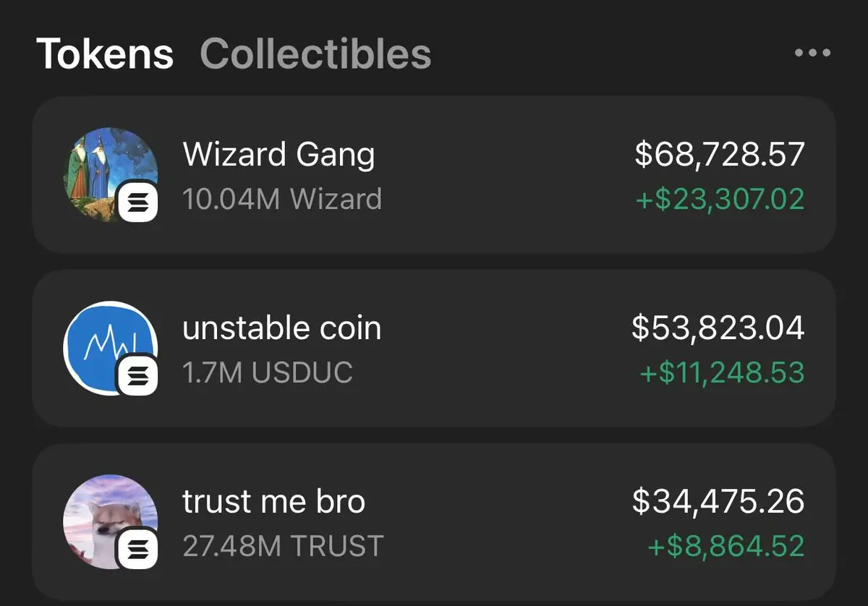
Task: Open the trust me bro token name
Action: click(274, 502)
